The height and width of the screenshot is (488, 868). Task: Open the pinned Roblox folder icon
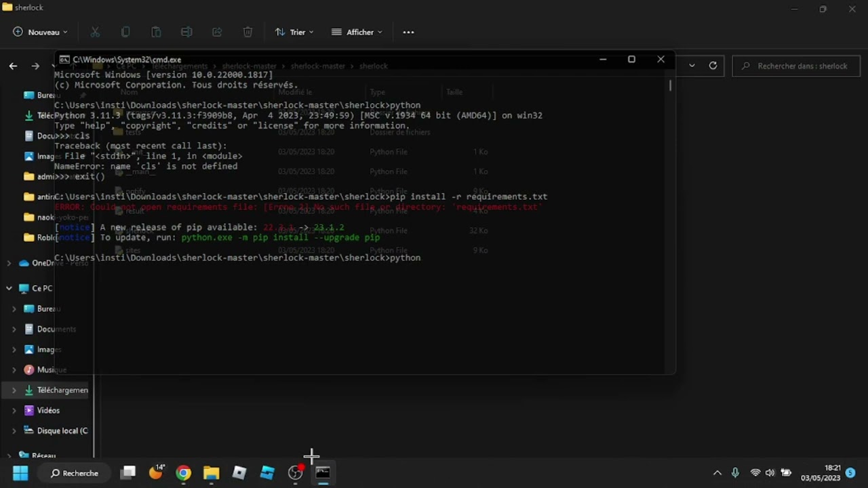click(28, 237)
